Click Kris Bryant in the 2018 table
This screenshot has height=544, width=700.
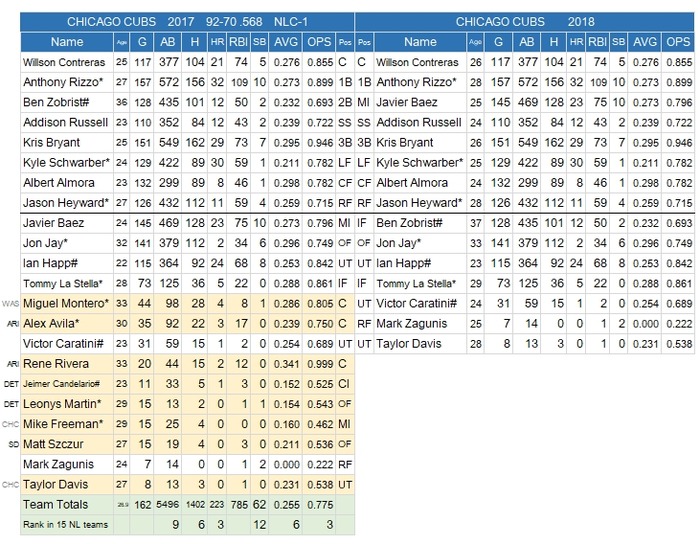coord(404,142)
